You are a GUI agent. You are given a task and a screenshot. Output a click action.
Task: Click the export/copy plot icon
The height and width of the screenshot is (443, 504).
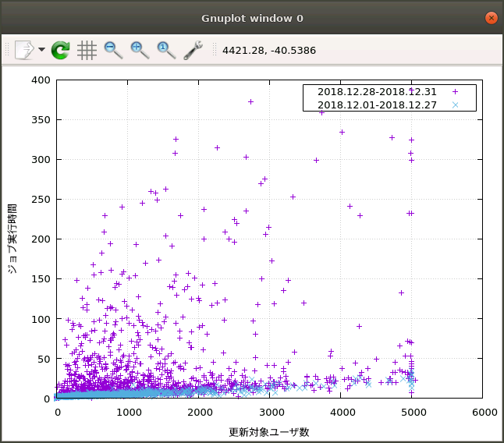(24, 50)
